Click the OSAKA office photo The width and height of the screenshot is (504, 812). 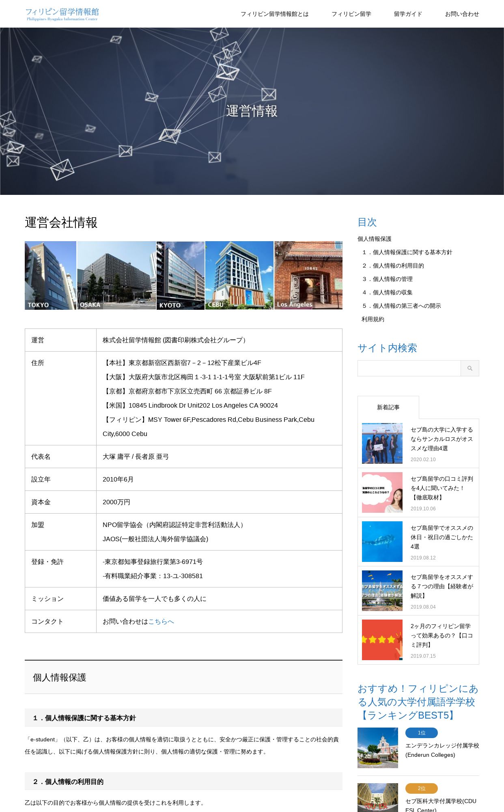tap(116, 275)
